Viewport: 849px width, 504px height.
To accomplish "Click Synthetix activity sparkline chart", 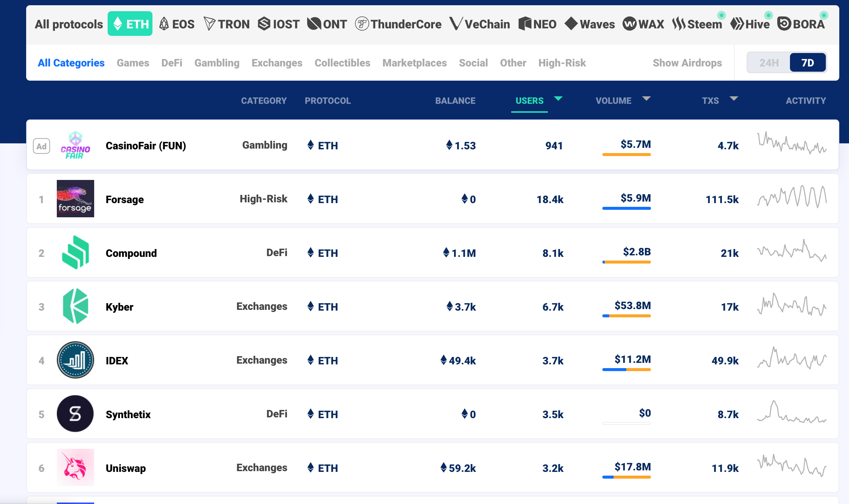I will tap(792, 412).
